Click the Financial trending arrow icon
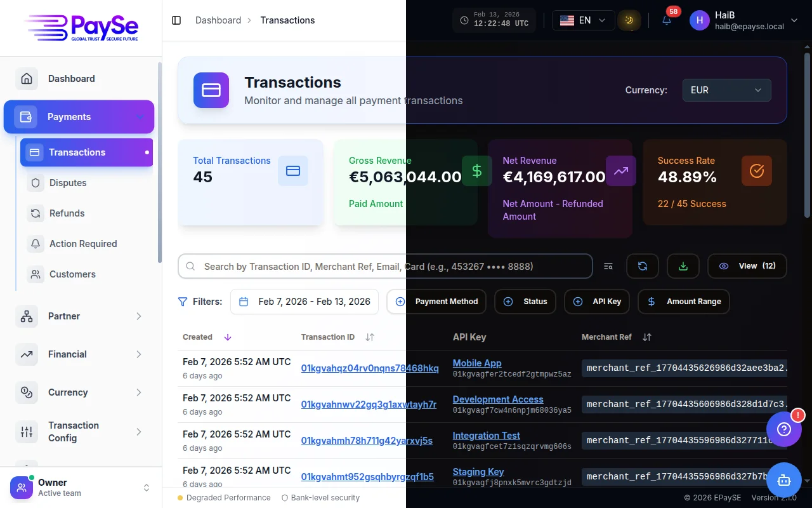This screenshot has height=508, width=812. 27,354
